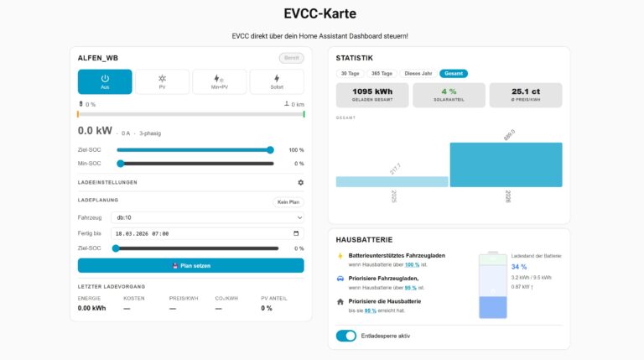The width and height of the screenshot is (644, 360).
Task: Click the lightning icon for battery-assisted charging
Action: [340, 254]
